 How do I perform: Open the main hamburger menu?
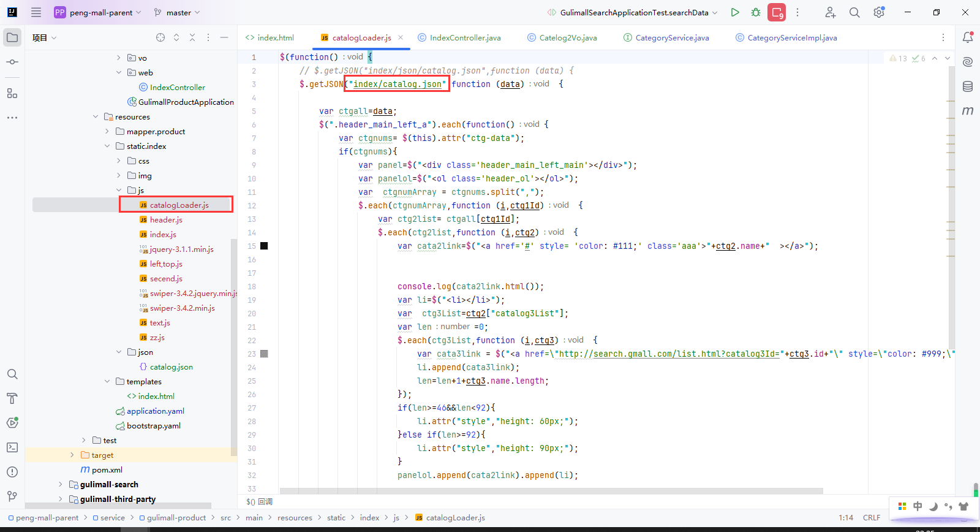36,12
